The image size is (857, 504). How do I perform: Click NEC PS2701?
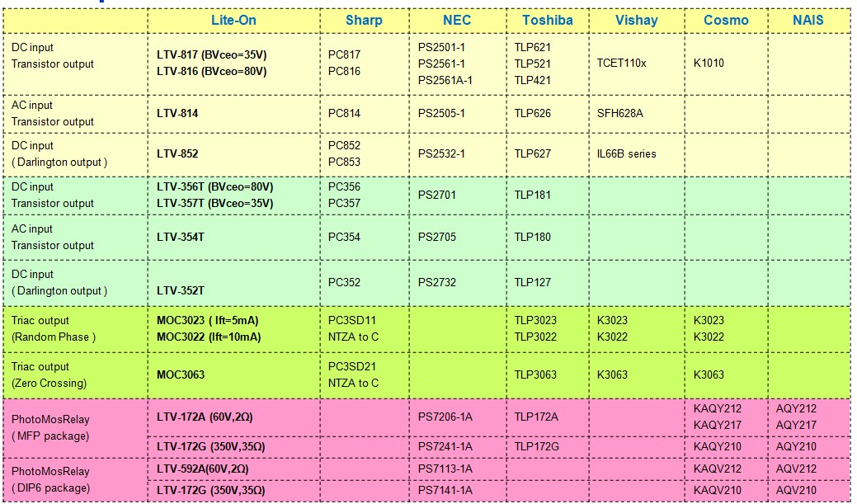tap(436, 195)
